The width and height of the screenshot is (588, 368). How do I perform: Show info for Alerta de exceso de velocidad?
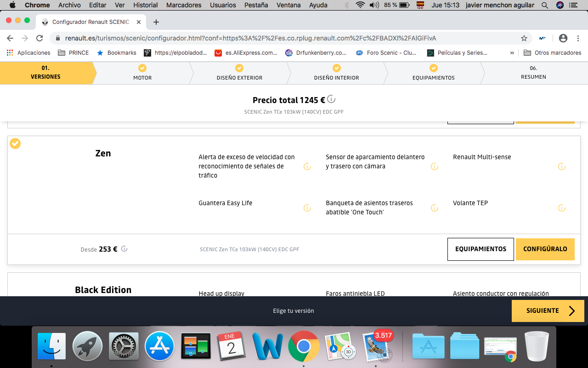point(307,167)
